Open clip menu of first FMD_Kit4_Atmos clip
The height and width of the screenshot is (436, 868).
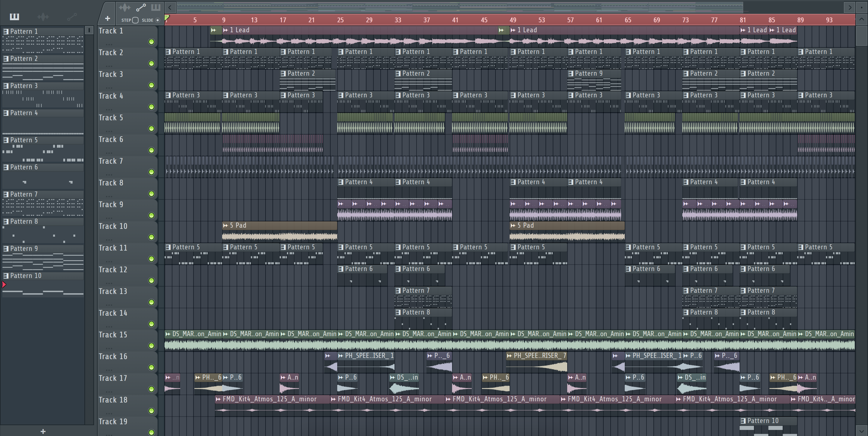coord(218,399)
